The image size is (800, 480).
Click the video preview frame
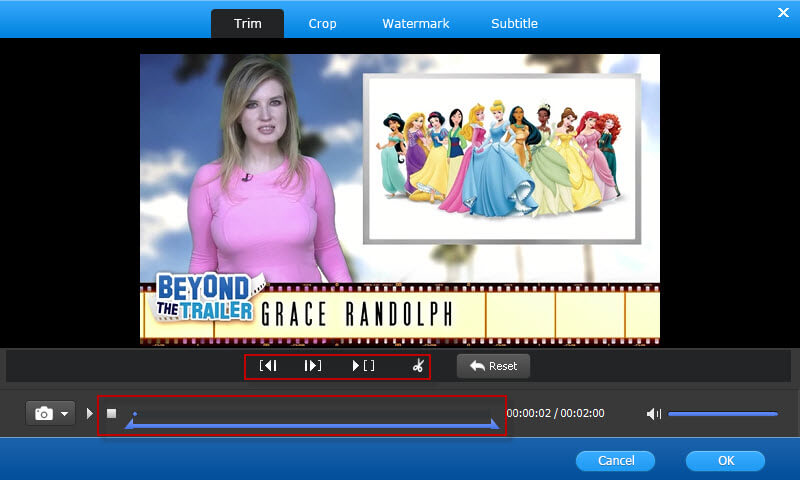click(x=400, y=199)
